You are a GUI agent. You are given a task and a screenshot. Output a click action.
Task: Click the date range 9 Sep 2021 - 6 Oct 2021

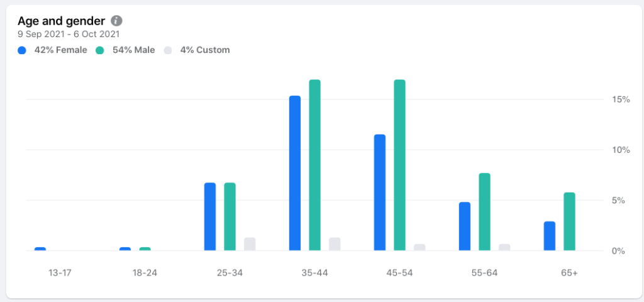pos(69,35)
